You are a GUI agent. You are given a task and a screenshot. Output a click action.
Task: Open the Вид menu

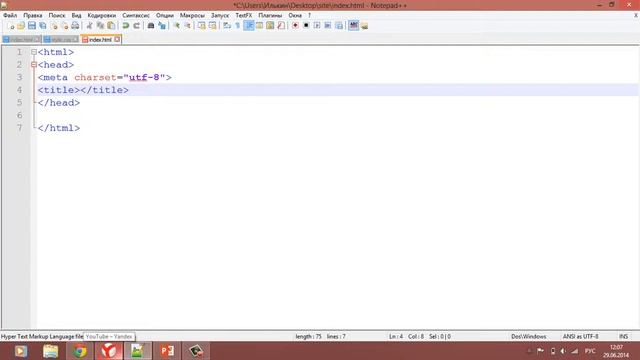(76, 16)
